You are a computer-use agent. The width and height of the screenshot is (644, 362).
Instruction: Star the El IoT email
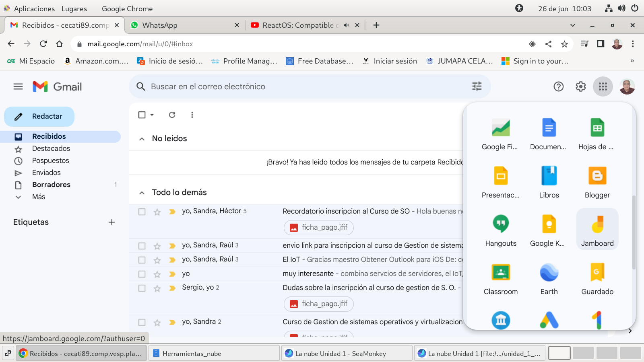point(157,260)
